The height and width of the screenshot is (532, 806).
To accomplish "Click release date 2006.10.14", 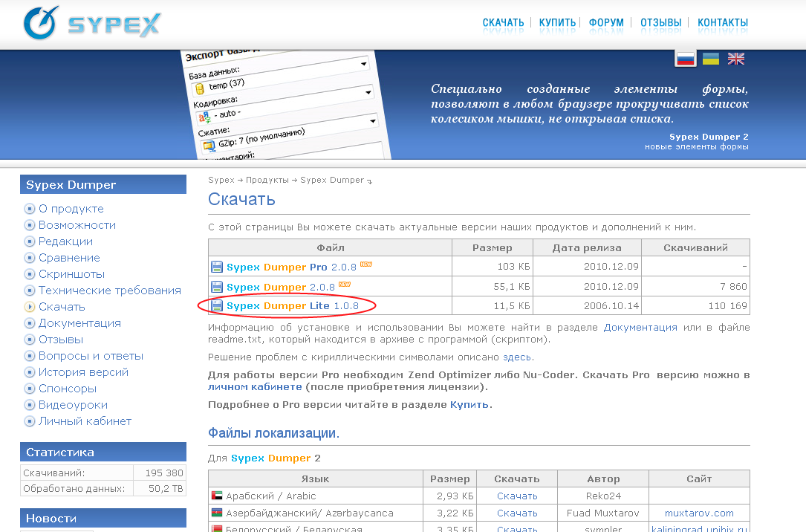I will 611,306.
